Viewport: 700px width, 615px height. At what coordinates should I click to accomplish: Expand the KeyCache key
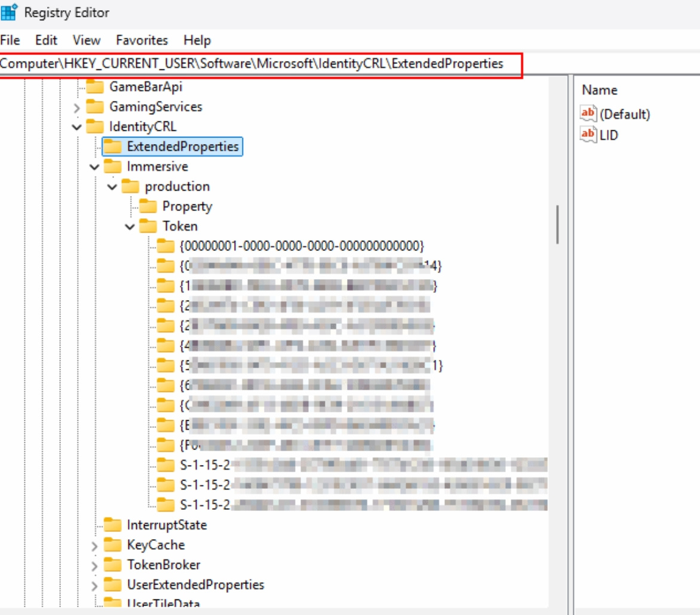click(94, 546)
